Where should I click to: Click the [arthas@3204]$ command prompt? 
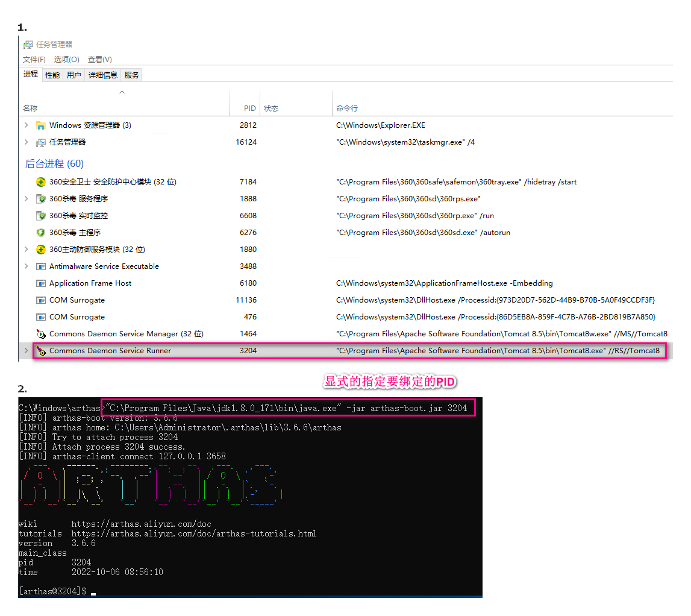[52, 591]
